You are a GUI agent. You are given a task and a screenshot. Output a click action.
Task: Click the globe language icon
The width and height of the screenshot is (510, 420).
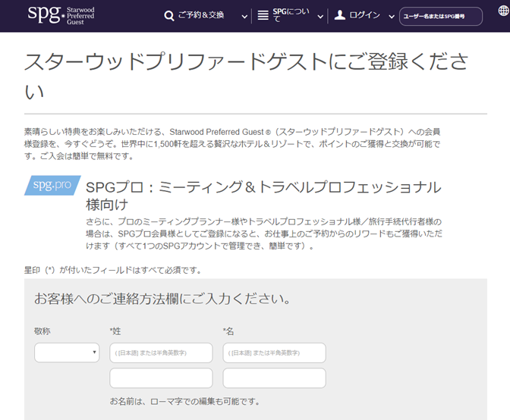[503, 11]
